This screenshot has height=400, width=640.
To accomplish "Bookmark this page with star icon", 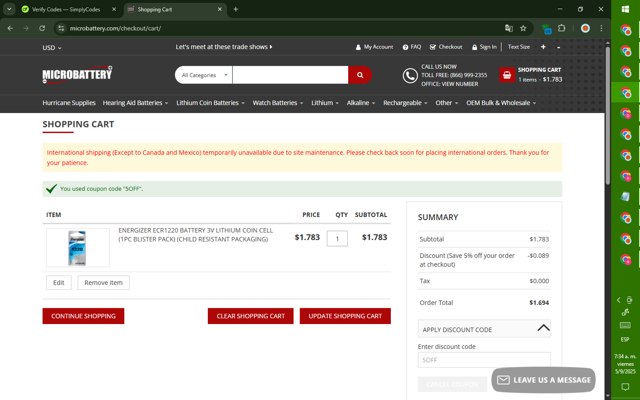I will (523, 28).
